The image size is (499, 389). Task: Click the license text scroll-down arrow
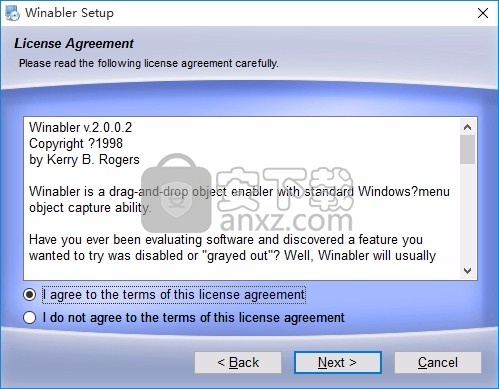click(467, 270)
